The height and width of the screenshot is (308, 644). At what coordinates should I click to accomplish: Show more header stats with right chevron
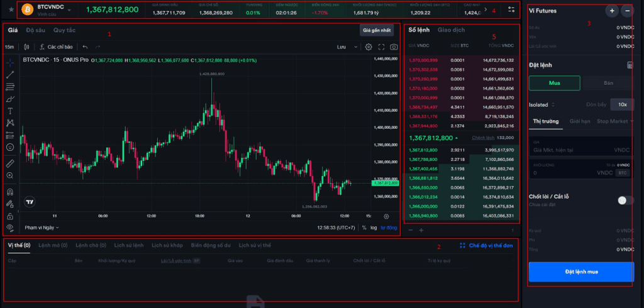(486, 9)
